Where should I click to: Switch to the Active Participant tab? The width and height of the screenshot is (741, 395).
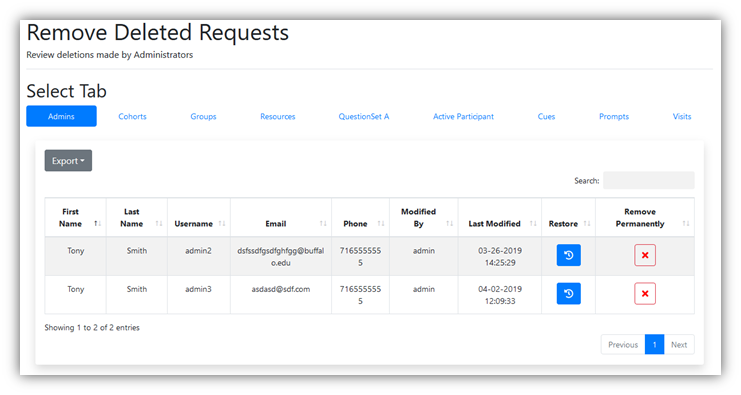pyautogui.click(x=464, y=116)
